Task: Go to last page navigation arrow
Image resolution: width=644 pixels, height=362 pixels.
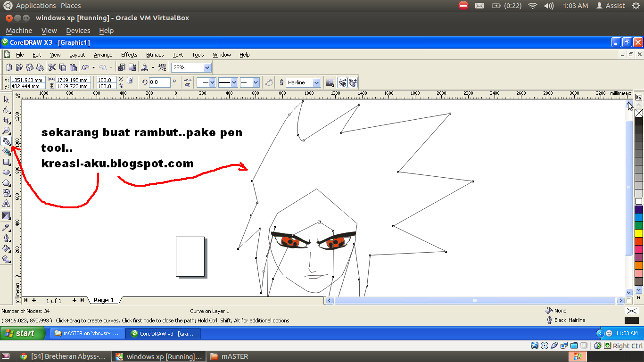Action: pyautogui.click(x=82, y=300)
